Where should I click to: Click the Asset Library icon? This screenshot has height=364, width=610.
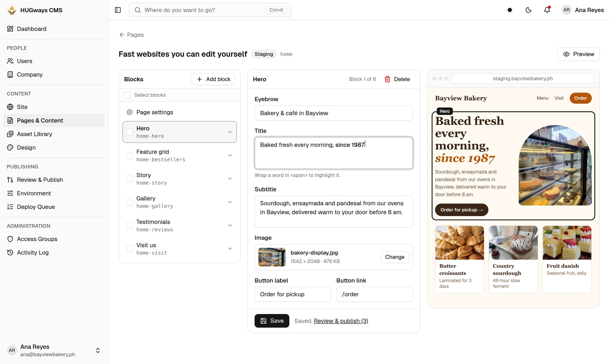tap(10, 134)
